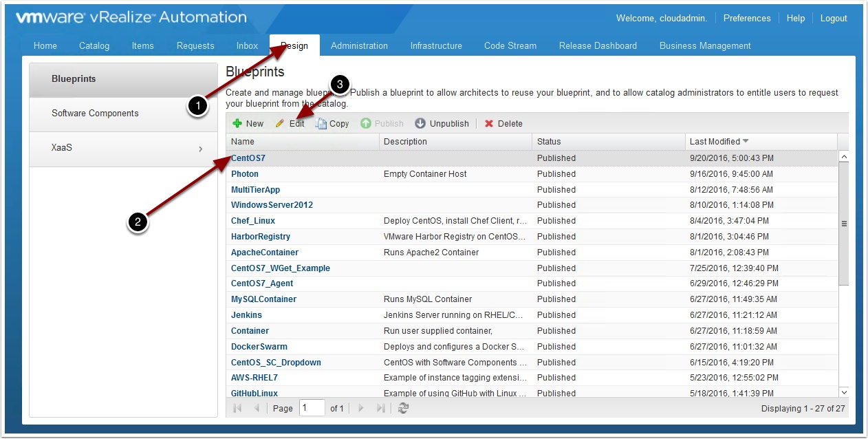
Task: Go to first page icon
Action: (x=238, y=408)
